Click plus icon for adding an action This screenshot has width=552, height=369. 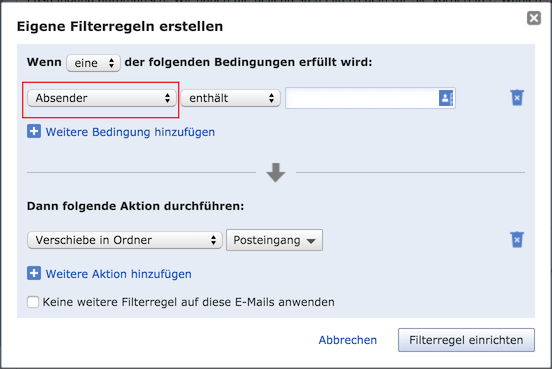[x=34, y=273]
